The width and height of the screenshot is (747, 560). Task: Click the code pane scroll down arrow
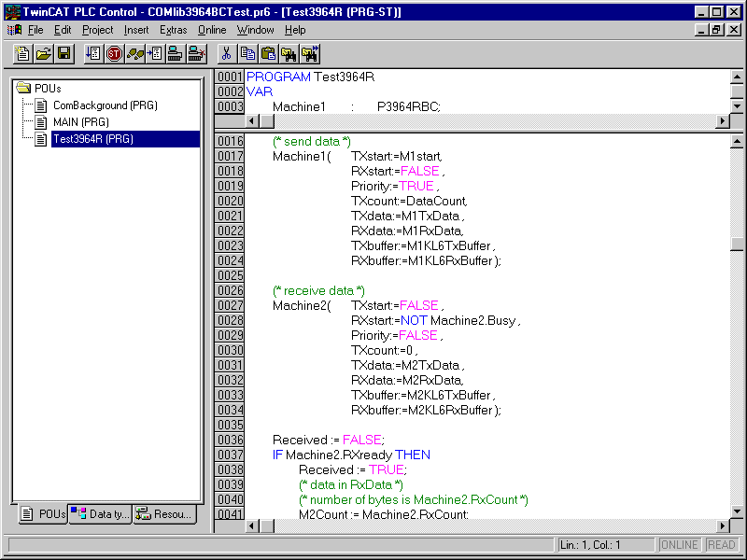tap(737, 511)
